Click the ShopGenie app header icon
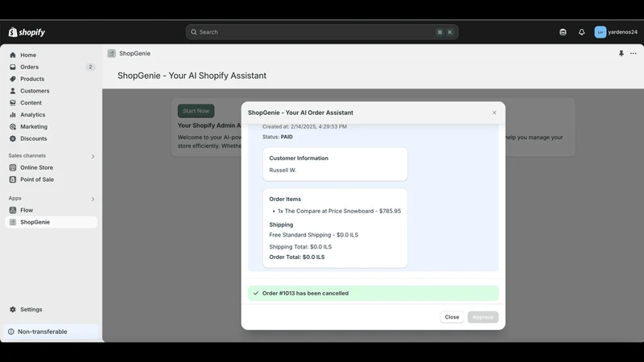This screenshot has height=362, width=644. coord(111,53)
